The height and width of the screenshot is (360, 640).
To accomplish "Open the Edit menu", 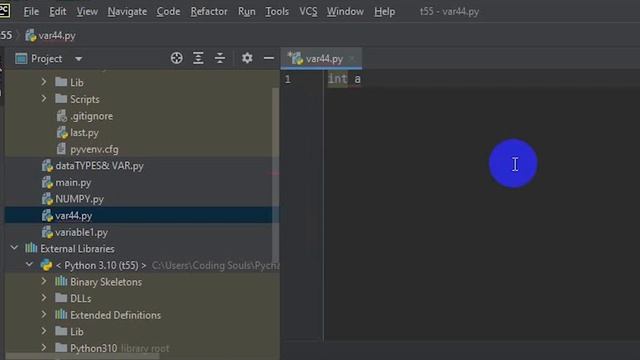I will tap(58, 11).
